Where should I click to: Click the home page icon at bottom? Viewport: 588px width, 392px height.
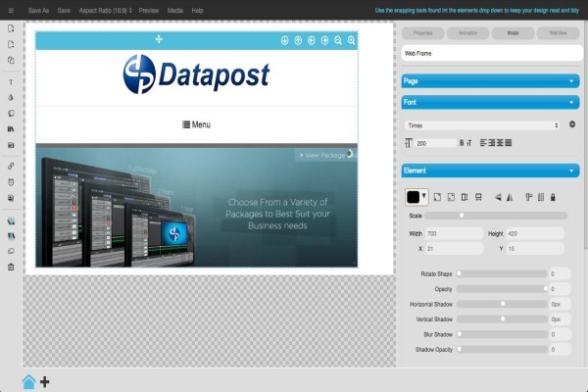click(x=28, y=381)
